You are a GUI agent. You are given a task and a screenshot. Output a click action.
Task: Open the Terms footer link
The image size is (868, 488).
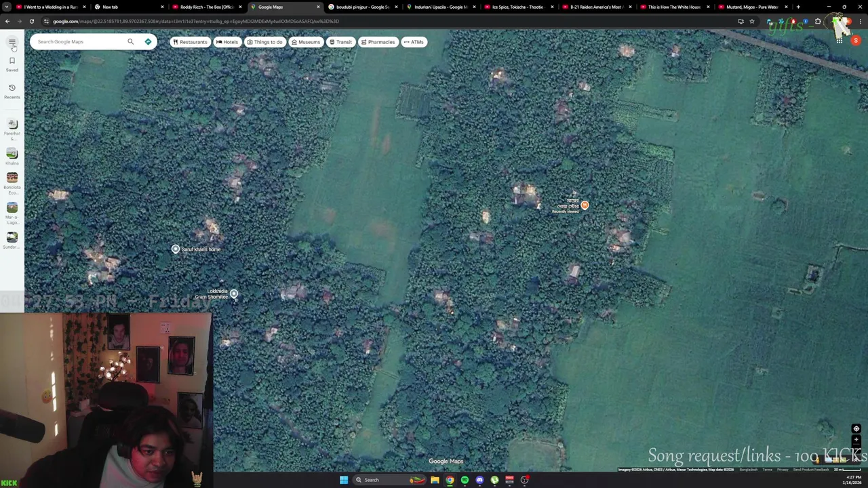767,470
